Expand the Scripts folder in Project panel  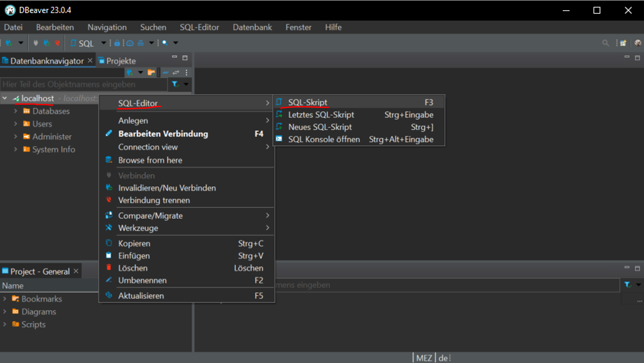[x=5, y=324]
